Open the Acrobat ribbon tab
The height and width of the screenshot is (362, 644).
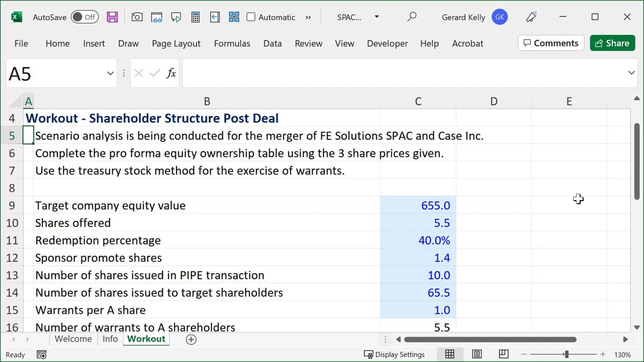coord(467,43)
